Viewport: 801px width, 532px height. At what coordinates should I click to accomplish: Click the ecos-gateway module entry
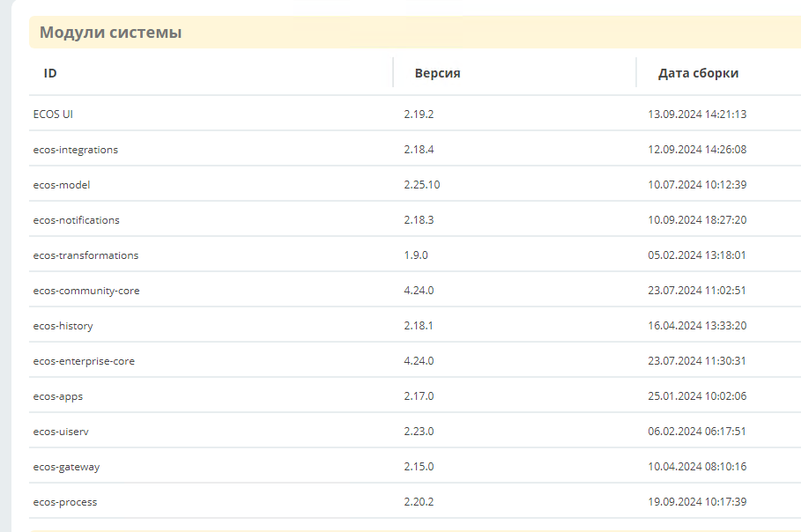coord(66,467)
